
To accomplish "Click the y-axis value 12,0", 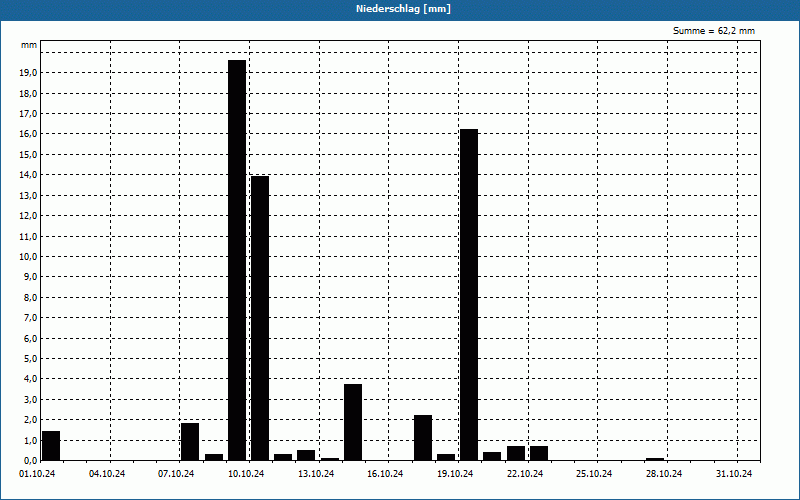I will [29, 216].
